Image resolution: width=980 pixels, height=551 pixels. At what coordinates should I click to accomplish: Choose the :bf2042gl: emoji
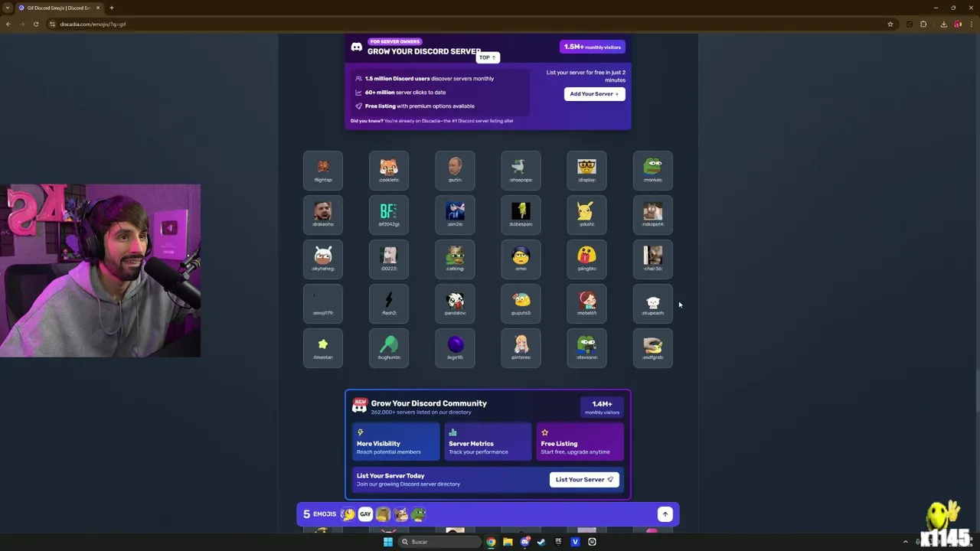(389, 215)
